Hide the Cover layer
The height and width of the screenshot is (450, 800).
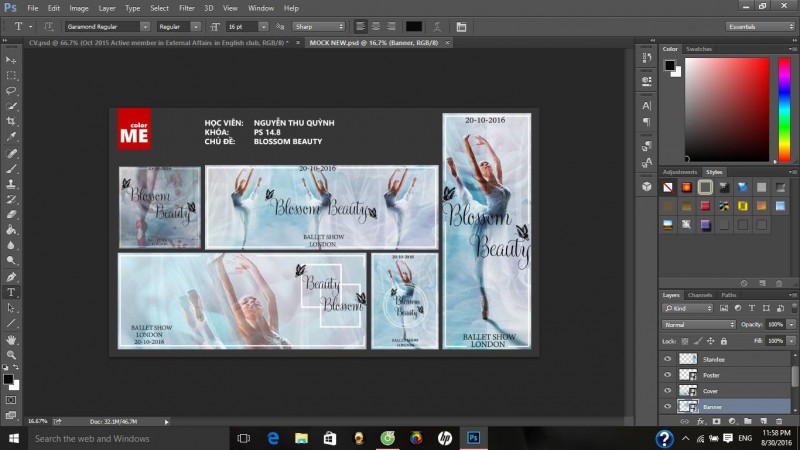pyautogui.click(x=667, y=391)
